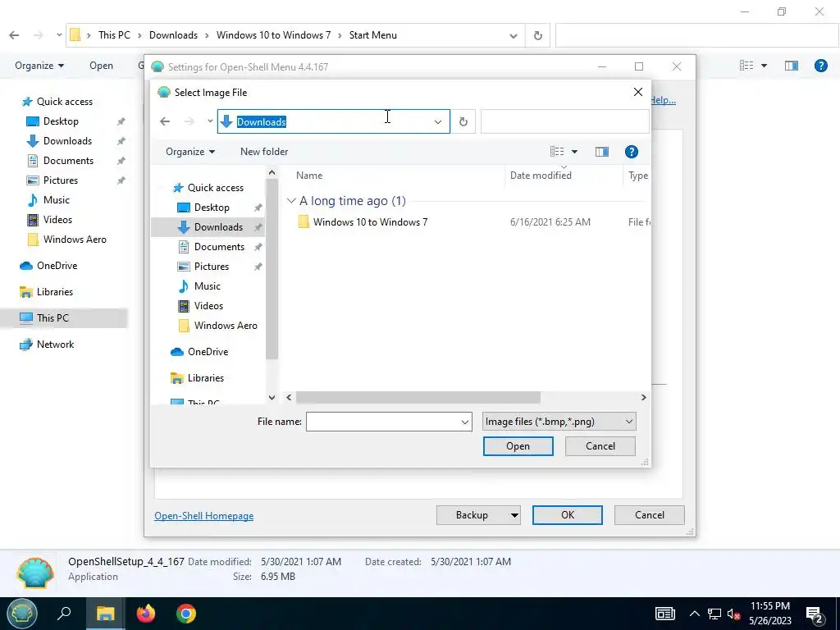Select Downloads in Explorer sidebar
Image resolution: width=840 pixels, height=630 pixels.
point(67,141)
